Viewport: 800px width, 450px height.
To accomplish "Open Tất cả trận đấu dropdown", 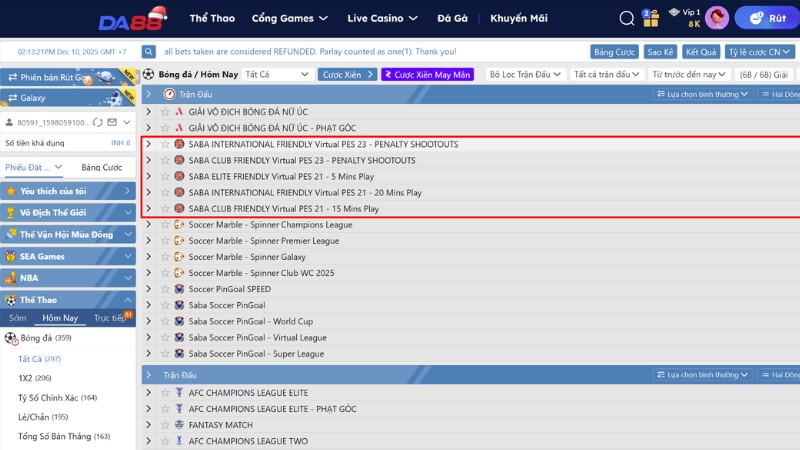I will click(x=606, y=74).
